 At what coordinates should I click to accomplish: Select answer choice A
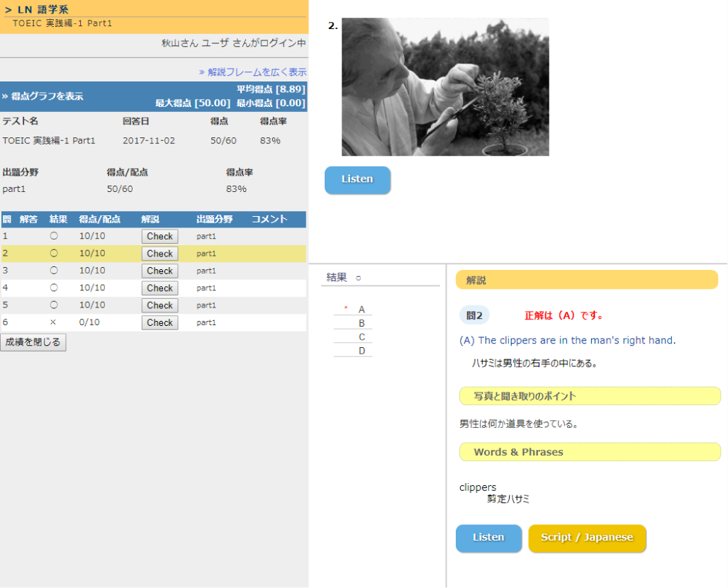point(361,310)
